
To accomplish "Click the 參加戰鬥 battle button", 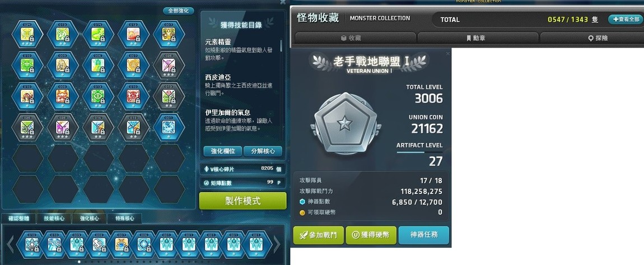I will pos(318,235).
